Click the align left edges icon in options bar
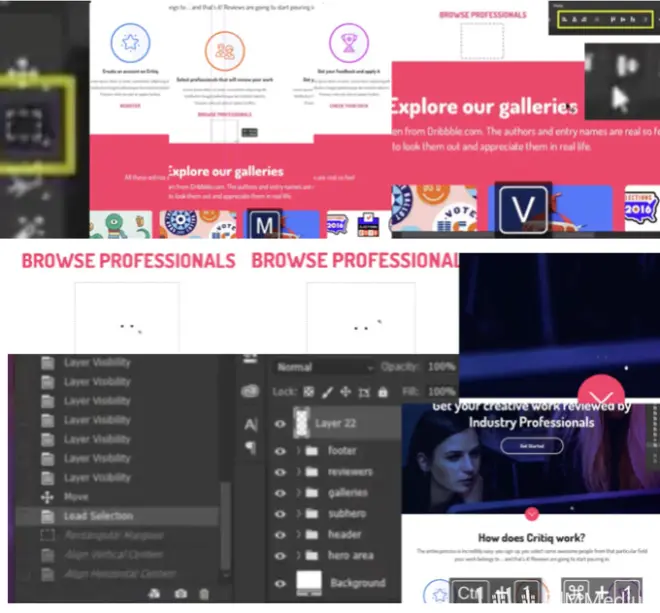This screenshot has width=660, height=613. coord(565,19)
